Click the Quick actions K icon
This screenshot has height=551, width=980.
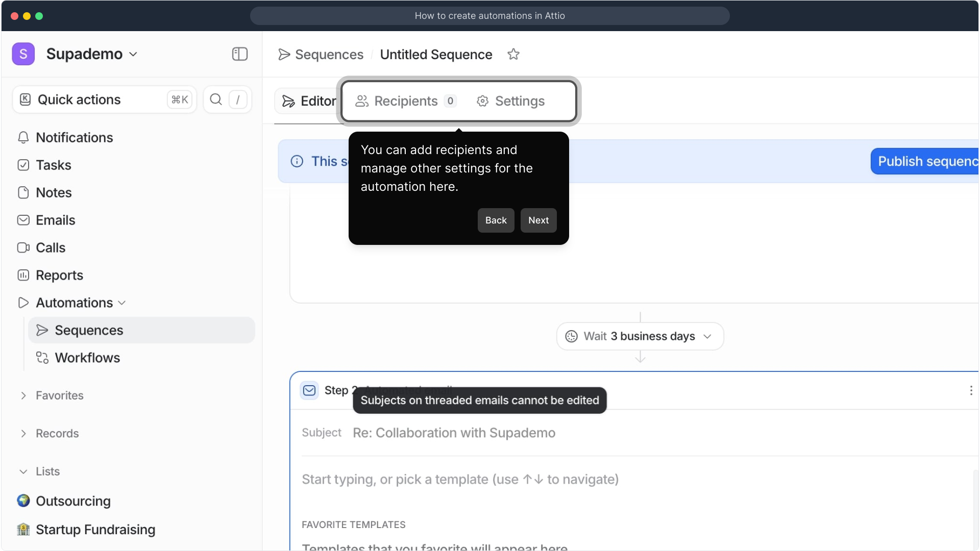[26, 99]
